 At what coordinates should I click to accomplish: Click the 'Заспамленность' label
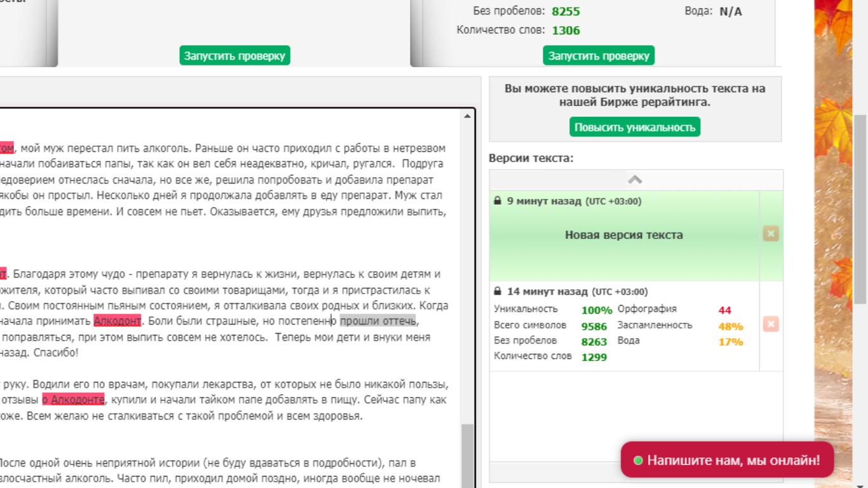pyautogui.click(x=654, y=325)
